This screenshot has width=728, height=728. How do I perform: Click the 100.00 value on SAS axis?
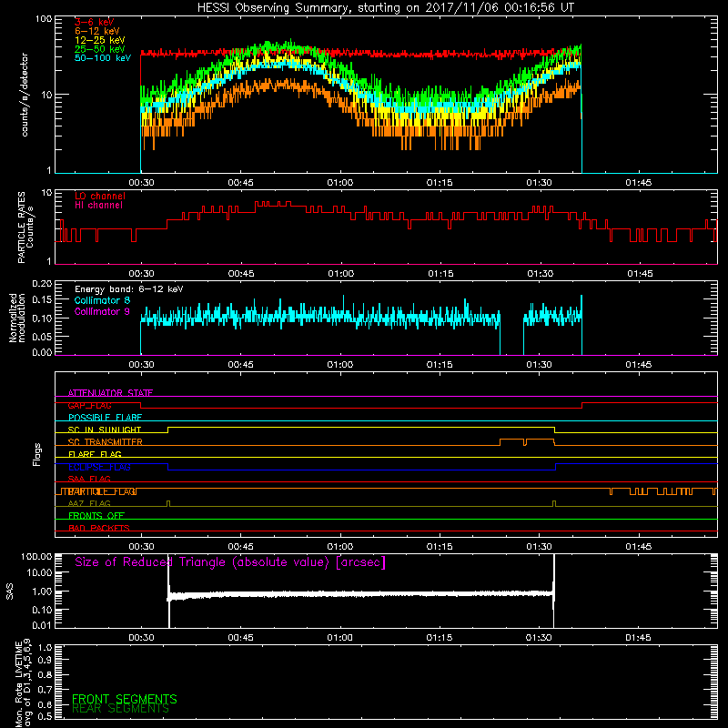coord(36,556)
